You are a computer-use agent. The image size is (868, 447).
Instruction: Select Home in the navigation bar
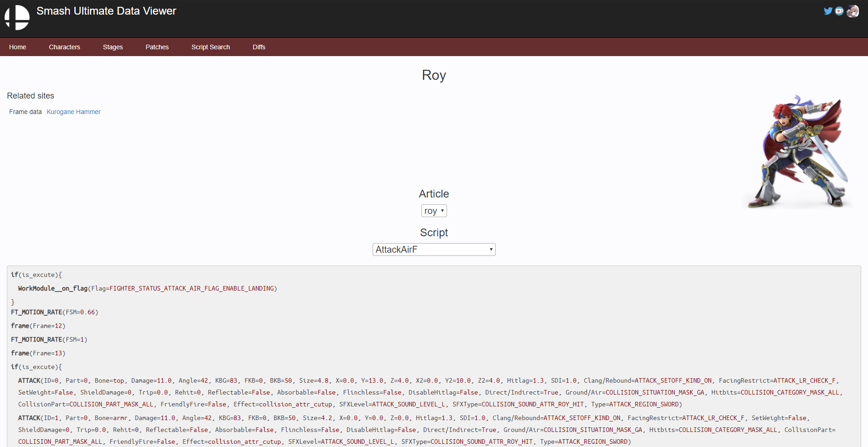(17, 47)
